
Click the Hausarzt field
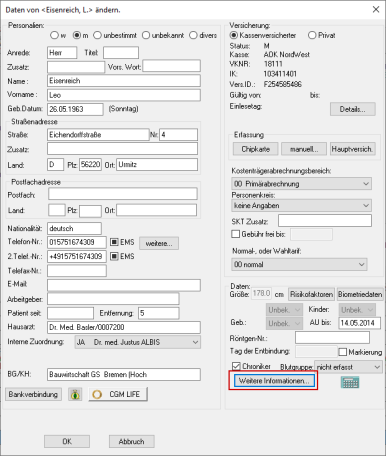124,327
